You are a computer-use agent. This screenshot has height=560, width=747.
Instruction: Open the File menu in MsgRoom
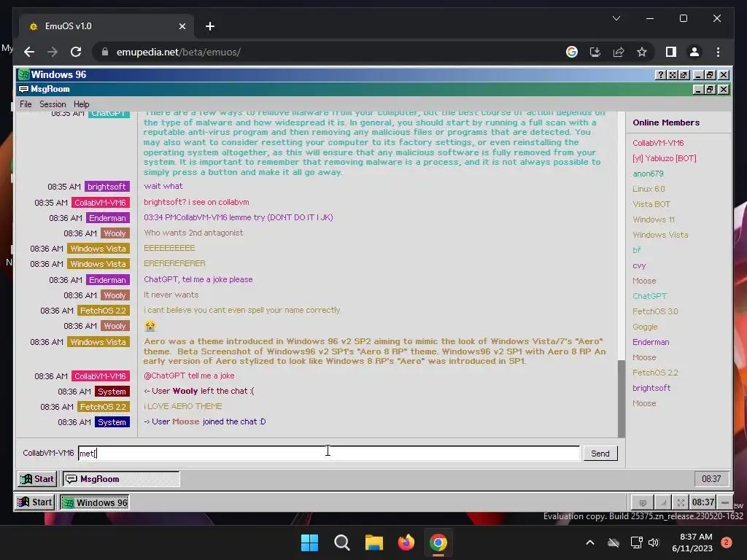26,104
